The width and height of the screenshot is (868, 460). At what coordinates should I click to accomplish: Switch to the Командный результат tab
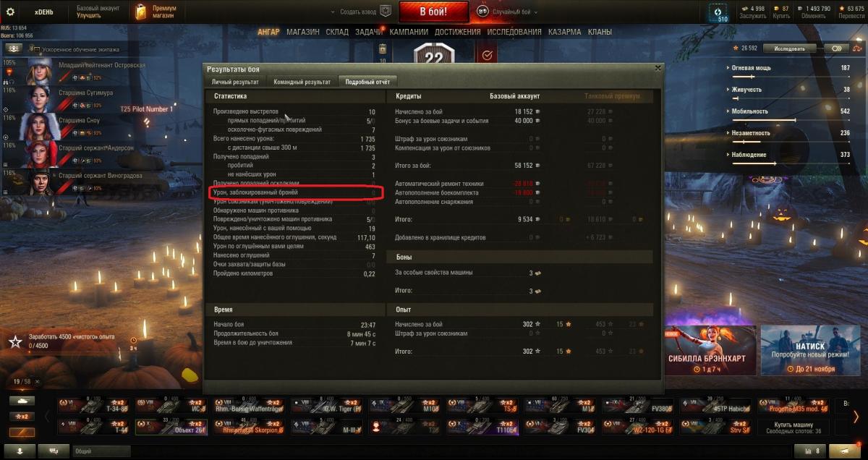(302, 82)
